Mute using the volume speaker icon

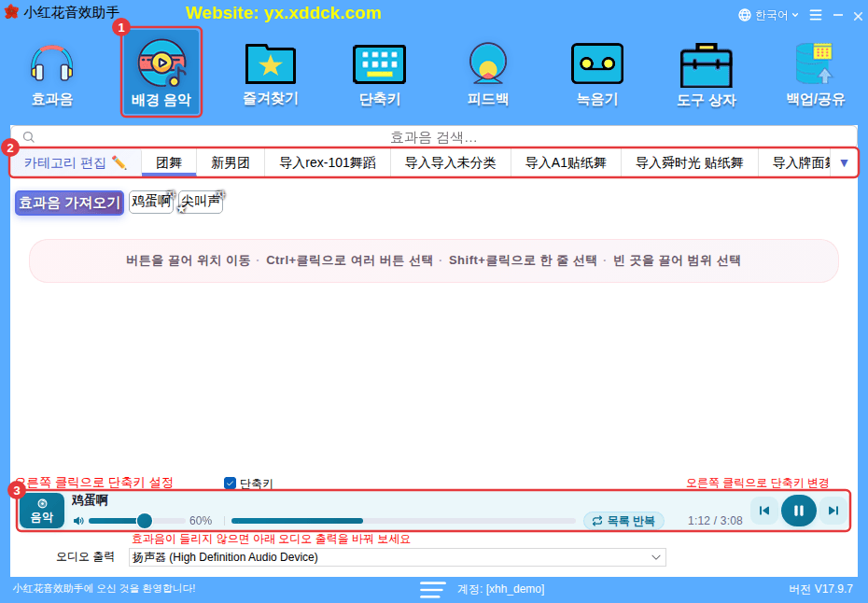click(78, 521)
